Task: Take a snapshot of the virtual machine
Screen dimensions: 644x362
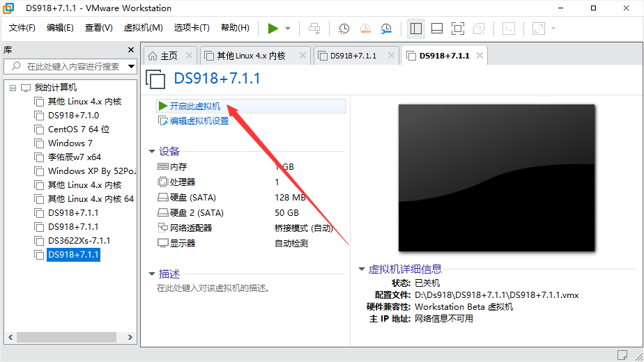Action: coord(344,28)
